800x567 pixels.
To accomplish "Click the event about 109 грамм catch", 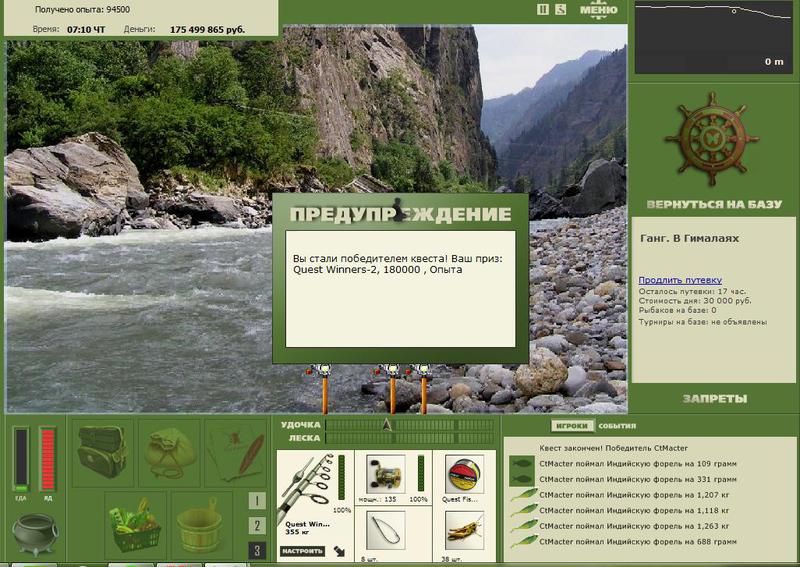I will (x=638, y=464).
